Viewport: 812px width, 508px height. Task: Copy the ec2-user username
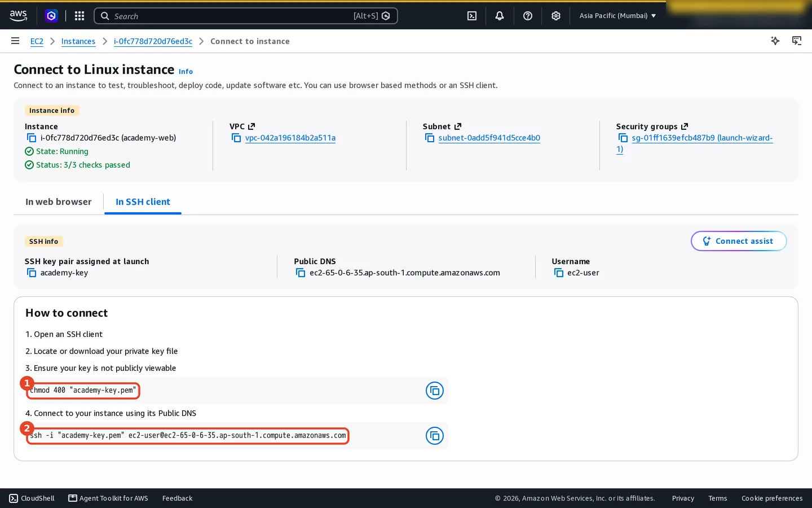[x=559, y=273]
